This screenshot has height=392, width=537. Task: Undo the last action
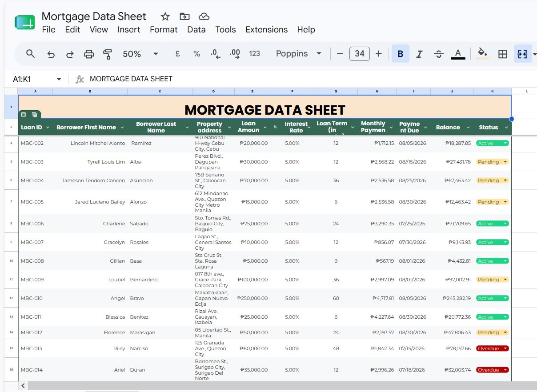(51, 54)
